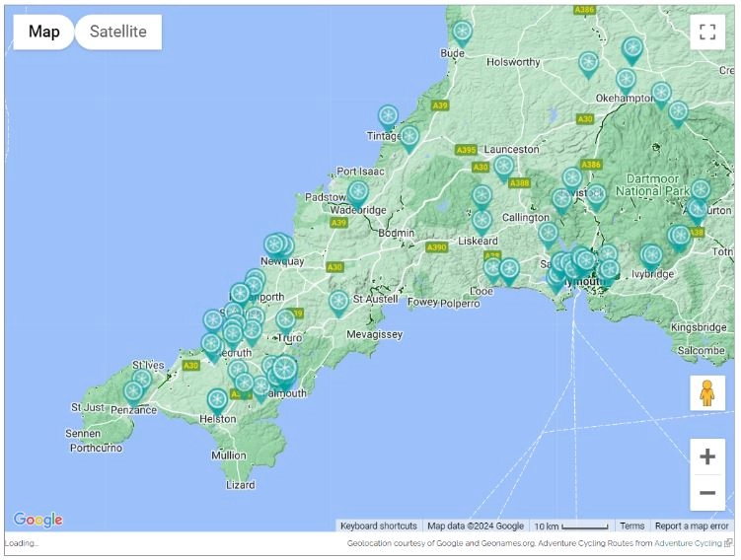Viewport: 741px width, 560px height.
Task: Select the marker left of St Austell
Action: pyautogui.click(x=338, y=303)
